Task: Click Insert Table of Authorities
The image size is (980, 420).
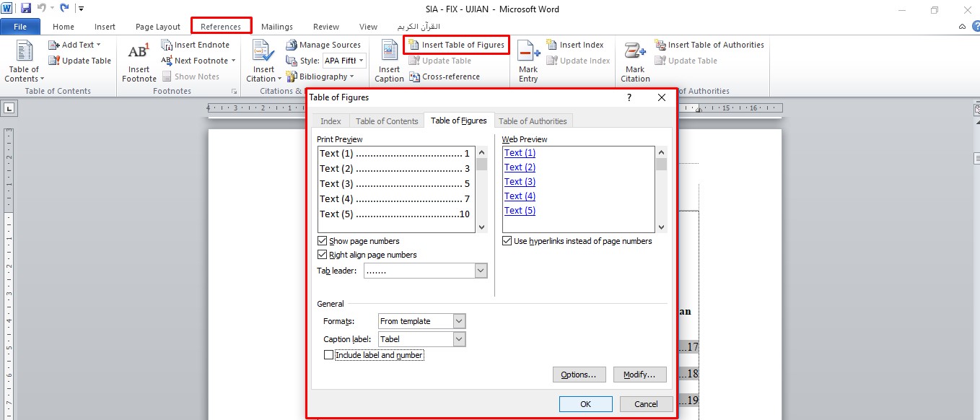Action: point(709,45)
